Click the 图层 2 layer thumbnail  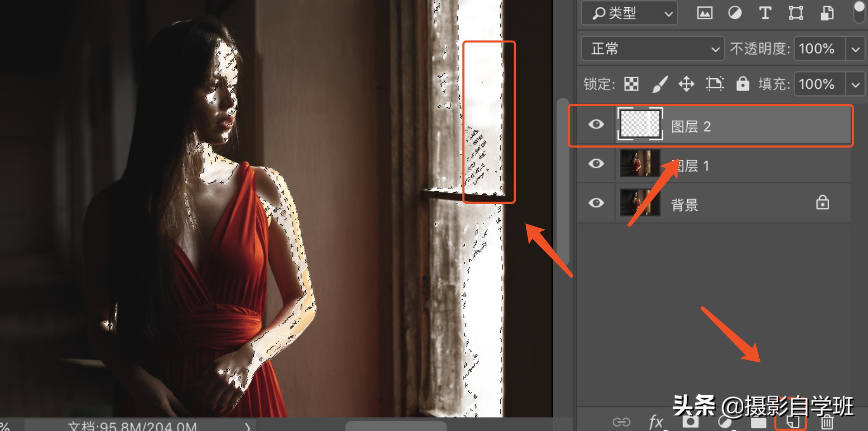tap(640, 124)
